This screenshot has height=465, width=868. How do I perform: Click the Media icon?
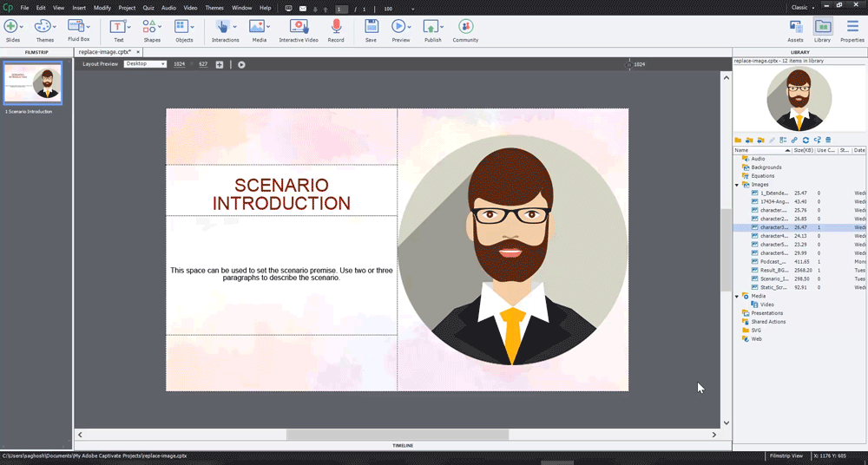(256, 27)
